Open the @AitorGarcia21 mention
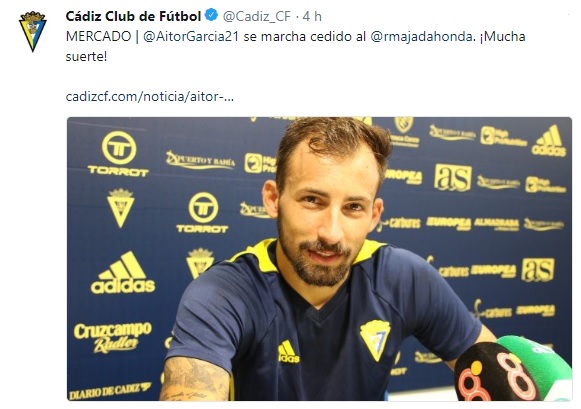Image resolution: width=581 pixels, height=409 pixels. pos(191,37)
